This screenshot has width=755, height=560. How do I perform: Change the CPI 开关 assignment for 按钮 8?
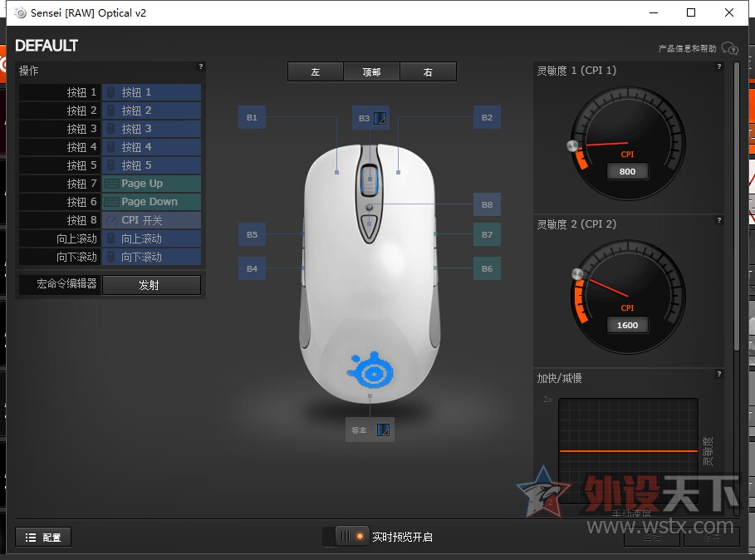151,220
